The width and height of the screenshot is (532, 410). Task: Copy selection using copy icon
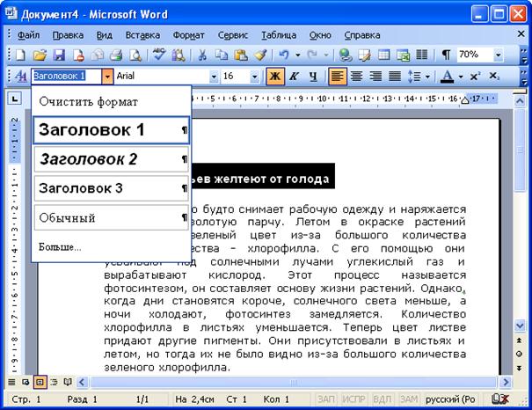click(222, 55)
